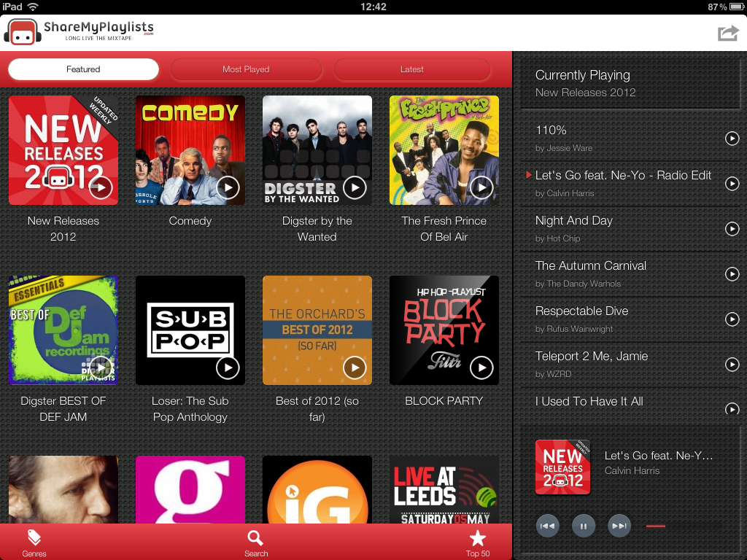Tap the share arrow icon in header
Image resolution: width=747 pixels, height=560 pixels.
pos(728,33)
